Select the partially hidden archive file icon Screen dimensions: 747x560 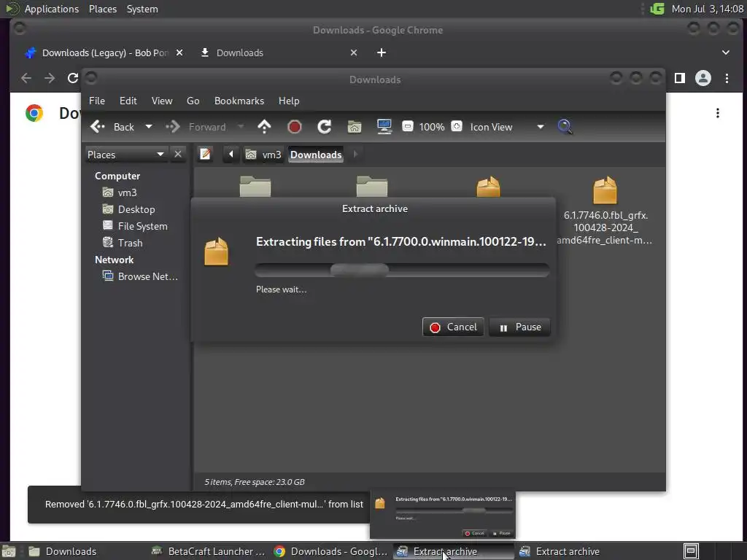click(488, 187)
